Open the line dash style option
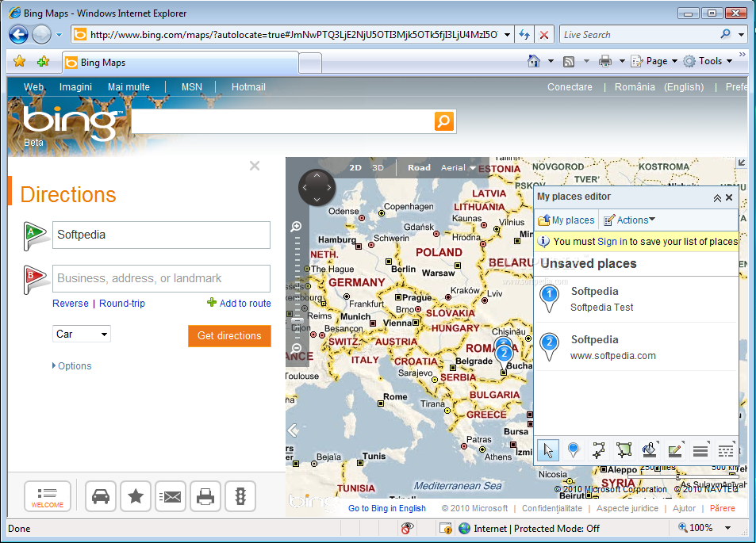This screenshot has width=756, height=543. click(x=726, y=450)
